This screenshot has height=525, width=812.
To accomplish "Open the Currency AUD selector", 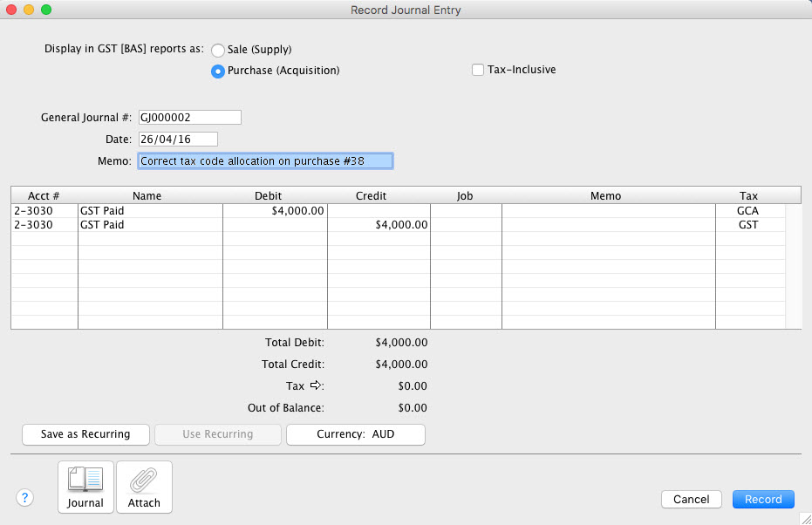I will [355, 434].
